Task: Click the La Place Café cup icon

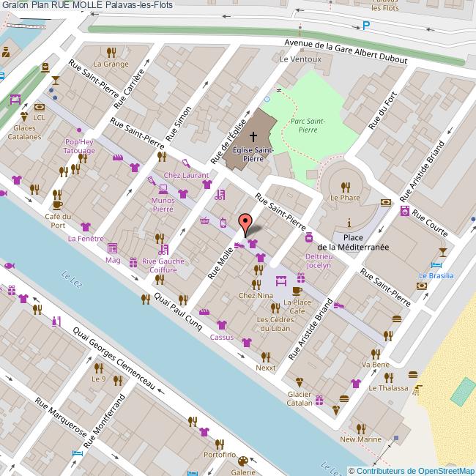Action: 297,291
